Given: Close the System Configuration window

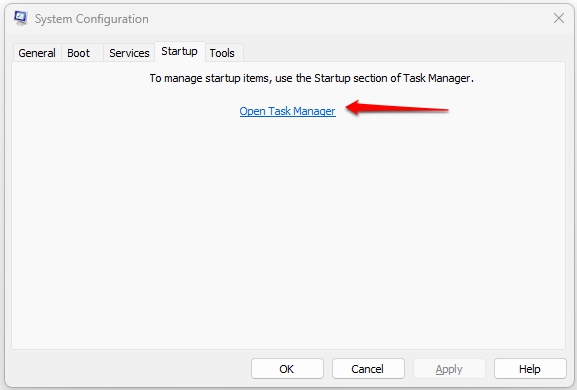Looking at the screenshot, I should click(x=559, y=18).
